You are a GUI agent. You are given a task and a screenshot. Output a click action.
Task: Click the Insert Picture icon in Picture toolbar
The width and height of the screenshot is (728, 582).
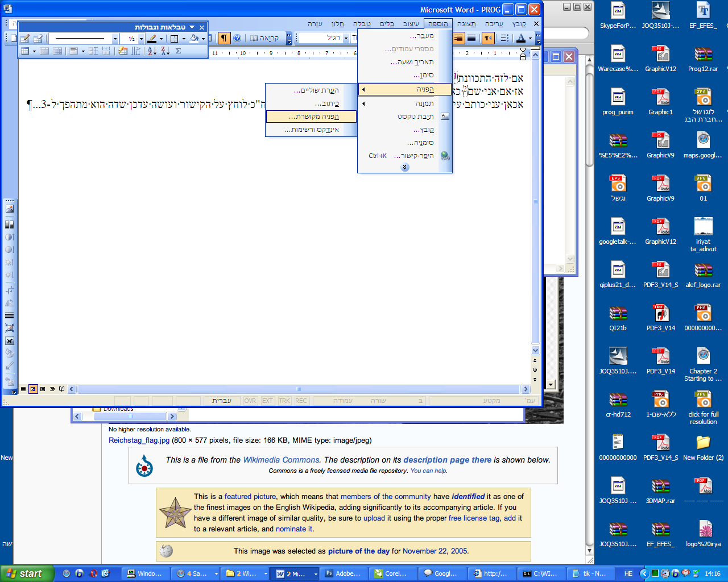9,209
